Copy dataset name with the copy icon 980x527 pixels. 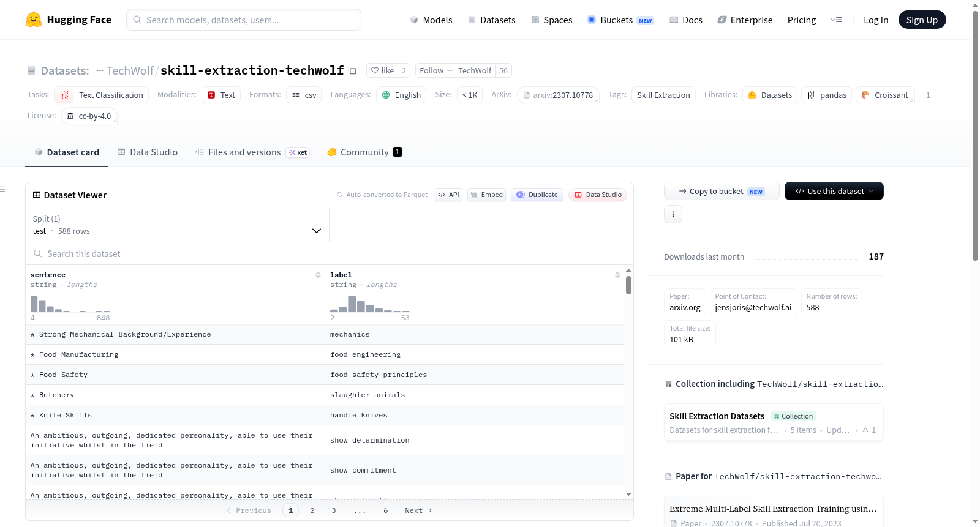[x=352, y=70]
